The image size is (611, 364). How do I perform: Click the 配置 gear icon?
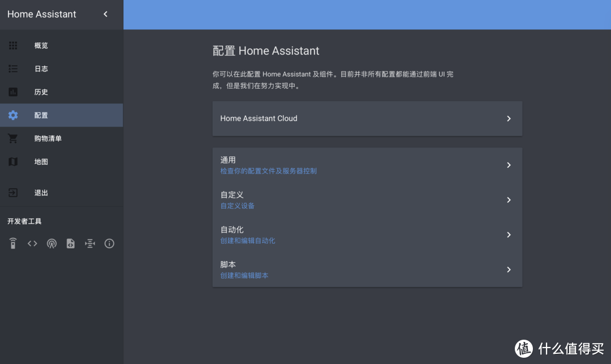[12, 115]
